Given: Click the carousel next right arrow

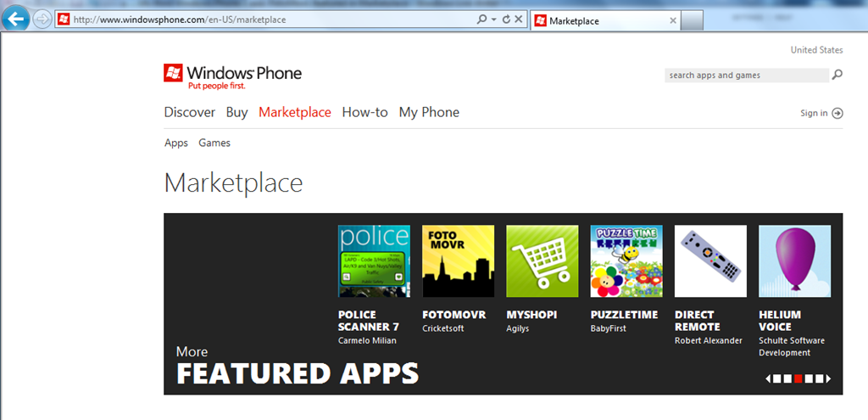Looking at the screenshot, I should pos(829,378).
